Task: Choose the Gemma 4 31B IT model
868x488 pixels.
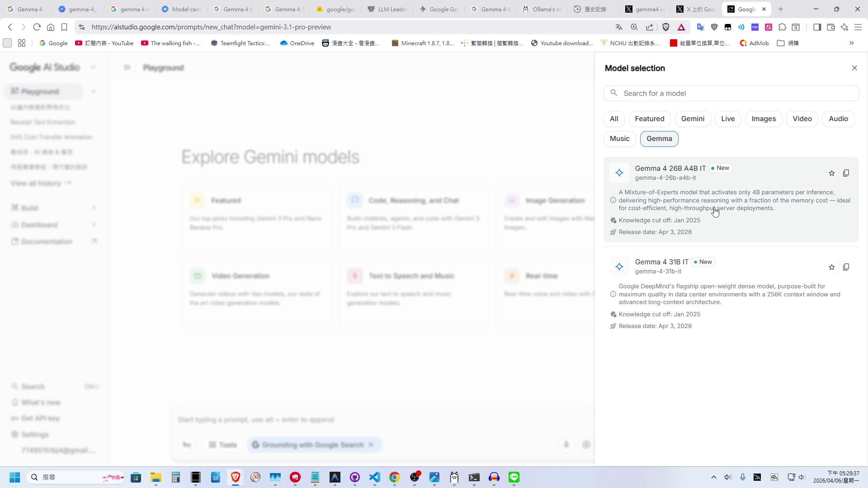Action: click(731, 293)
